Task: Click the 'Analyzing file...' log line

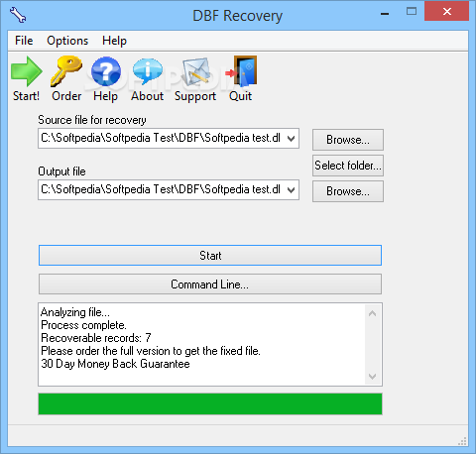Action: coord(75,312)
